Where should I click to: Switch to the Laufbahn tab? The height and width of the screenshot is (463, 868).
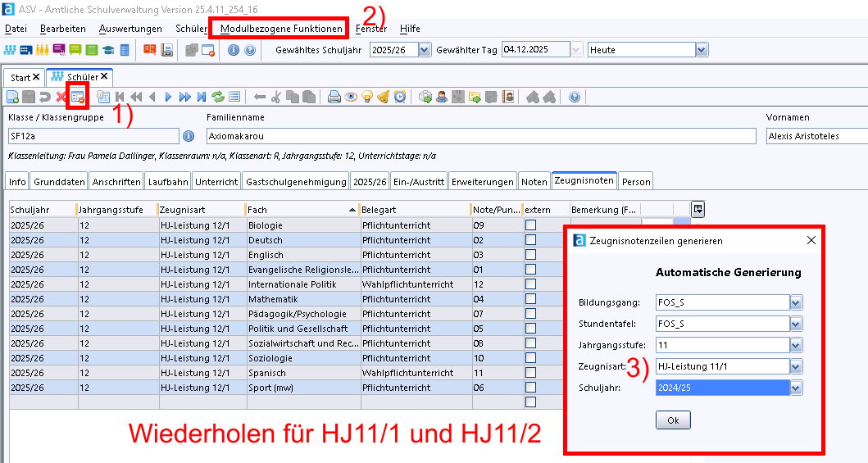(x=168, y=181)
